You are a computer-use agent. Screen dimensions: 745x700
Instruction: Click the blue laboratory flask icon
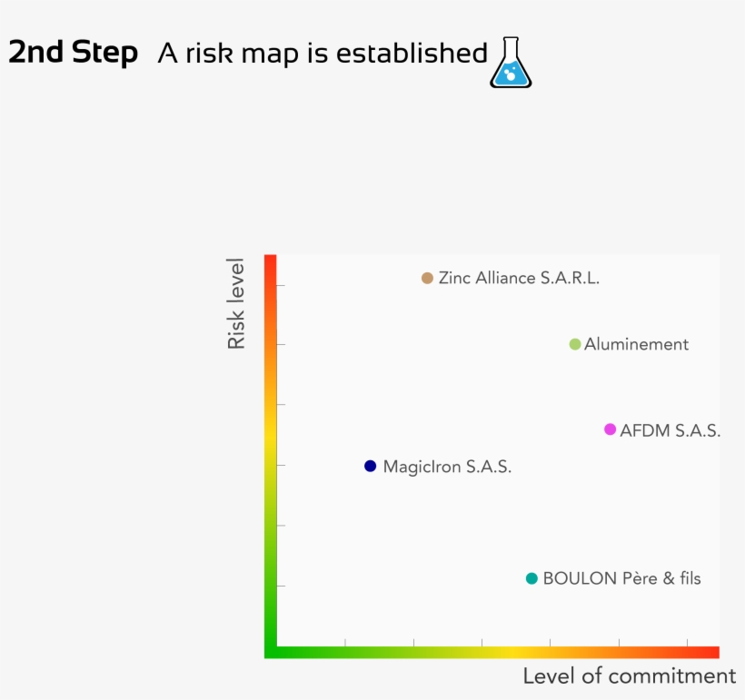click(x=511, y=63)
